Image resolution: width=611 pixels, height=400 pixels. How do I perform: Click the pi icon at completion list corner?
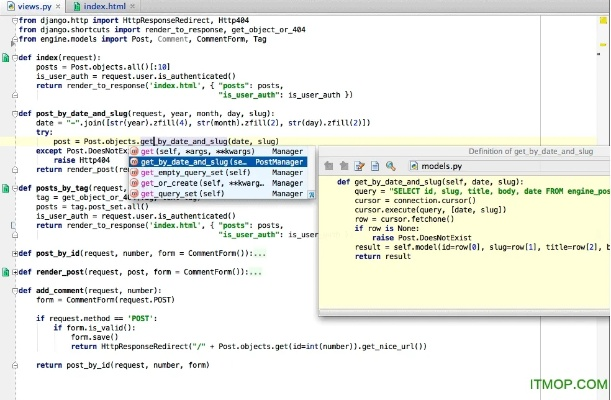pos(311,194)
